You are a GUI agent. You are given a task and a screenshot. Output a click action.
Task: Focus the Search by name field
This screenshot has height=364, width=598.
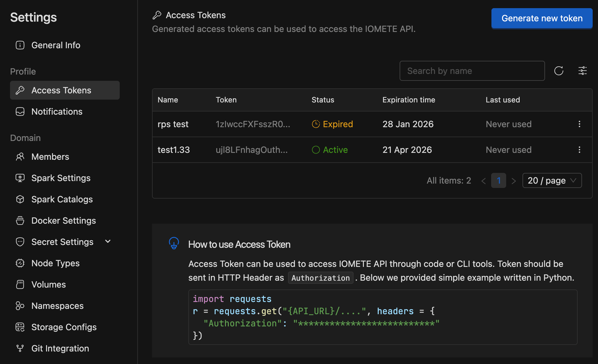tap(472, 71)
